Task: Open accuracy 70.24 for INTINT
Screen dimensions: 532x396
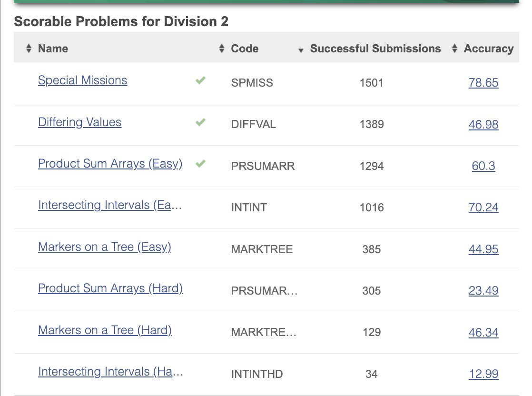Action: coord(483,208)
